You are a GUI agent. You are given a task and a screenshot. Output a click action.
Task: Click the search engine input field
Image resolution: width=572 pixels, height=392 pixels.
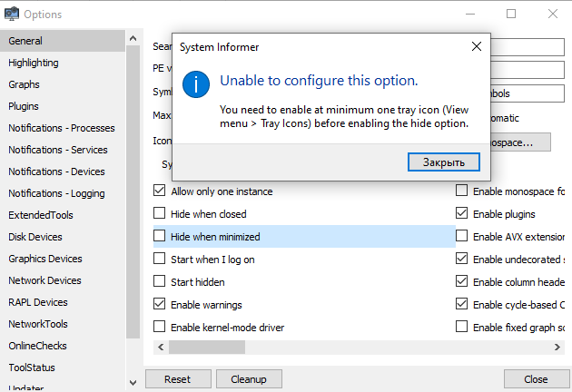coord(528,47)
